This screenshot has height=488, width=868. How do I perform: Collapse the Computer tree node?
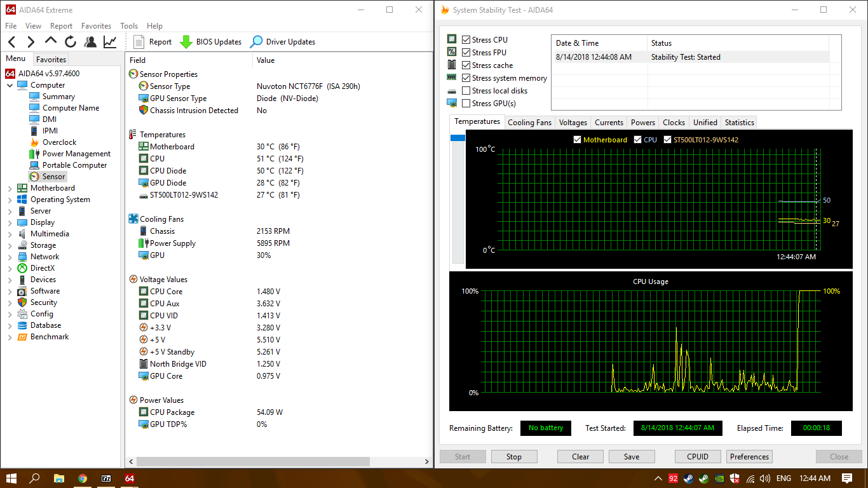[x=10, y=85]
